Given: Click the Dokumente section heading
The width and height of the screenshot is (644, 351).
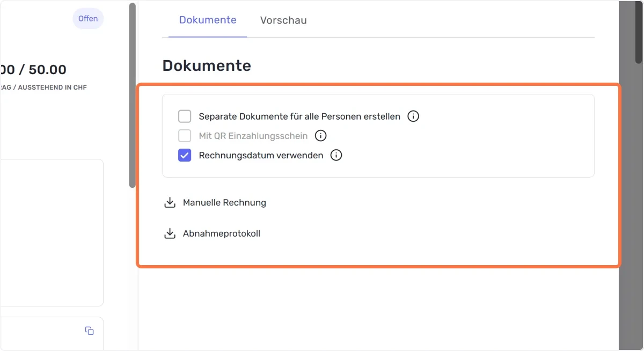Looking at the screenshot, I should click(x=207, y=65).
